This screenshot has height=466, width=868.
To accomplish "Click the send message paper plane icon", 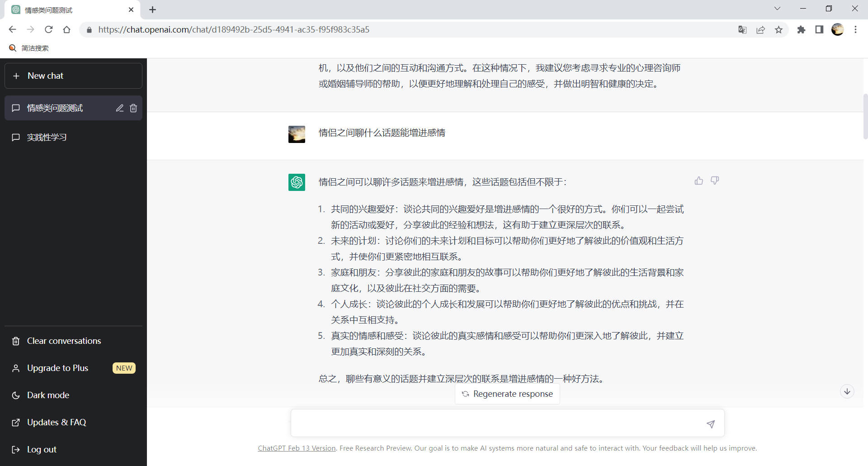I will pos(710,424).
